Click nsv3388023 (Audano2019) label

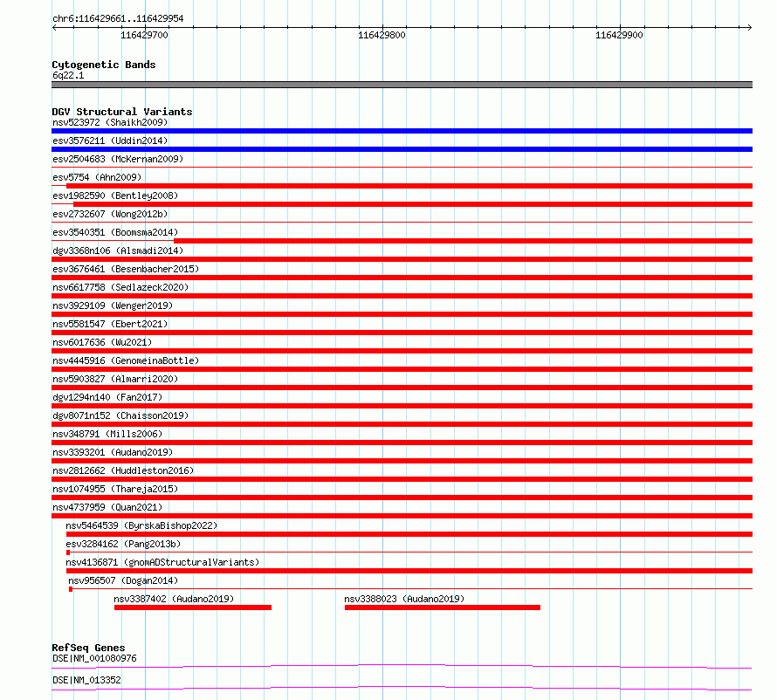(x=404, y=599)
